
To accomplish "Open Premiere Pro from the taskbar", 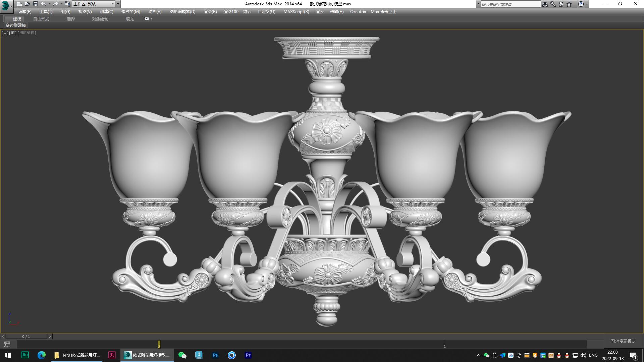I will pos(248,355).
